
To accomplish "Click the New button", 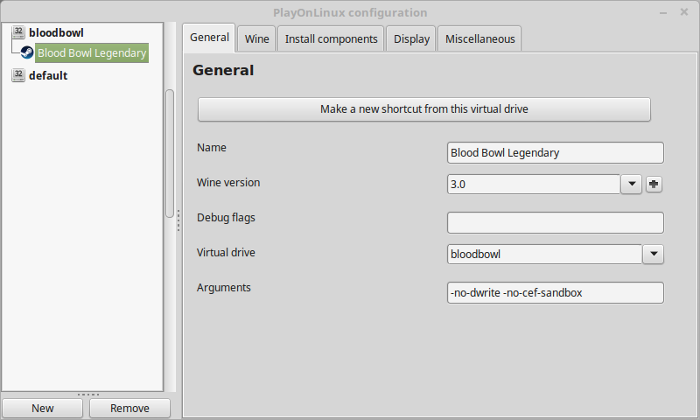I will pos(42,408).
